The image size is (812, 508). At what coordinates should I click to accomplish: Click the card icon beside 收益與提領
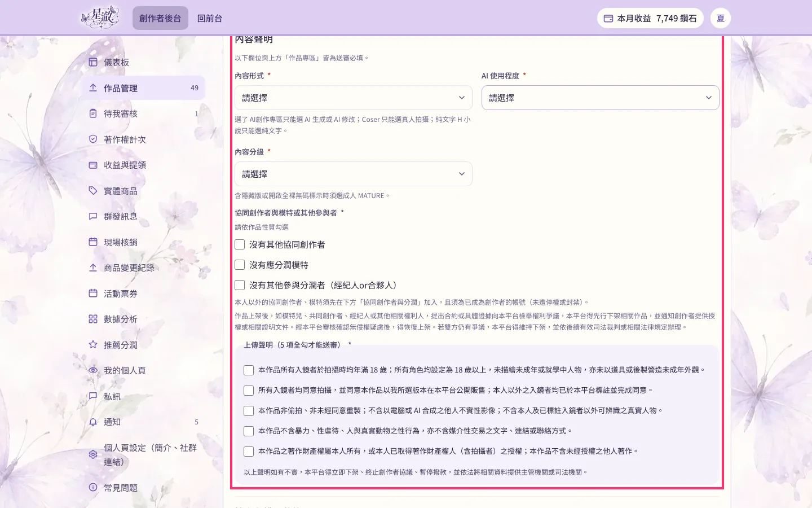click(93, 165)
